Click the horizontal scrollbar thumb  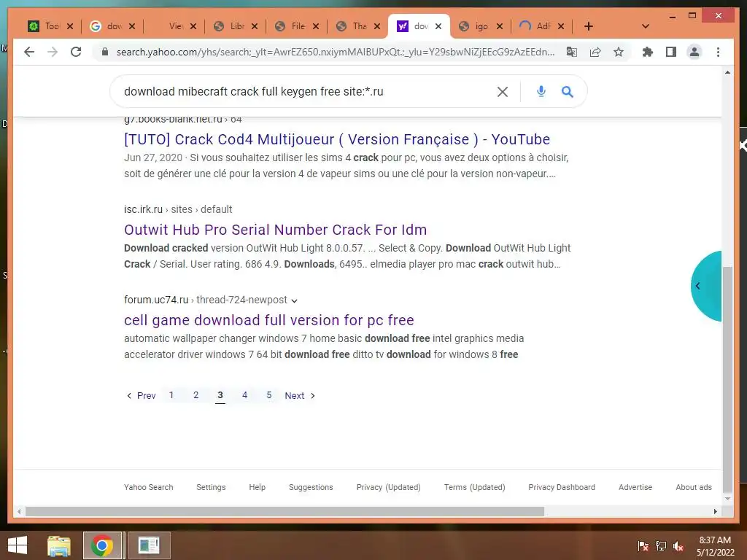(285, 511)
